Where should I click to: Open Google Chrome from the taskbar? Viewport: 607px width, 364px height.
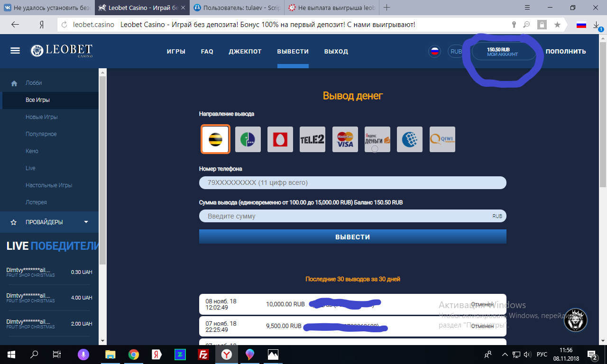(134, 354)
